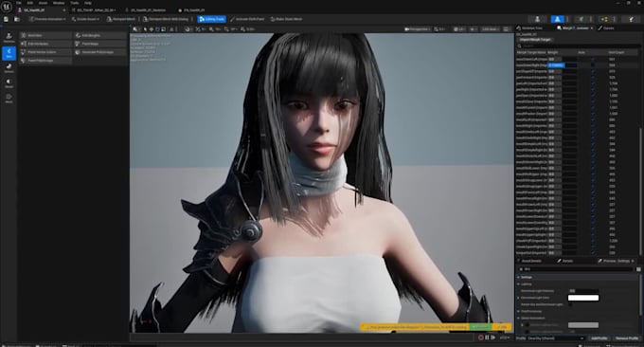
Task: Switch to Physics editor mode icon
Action: click(x=632, y=19)
